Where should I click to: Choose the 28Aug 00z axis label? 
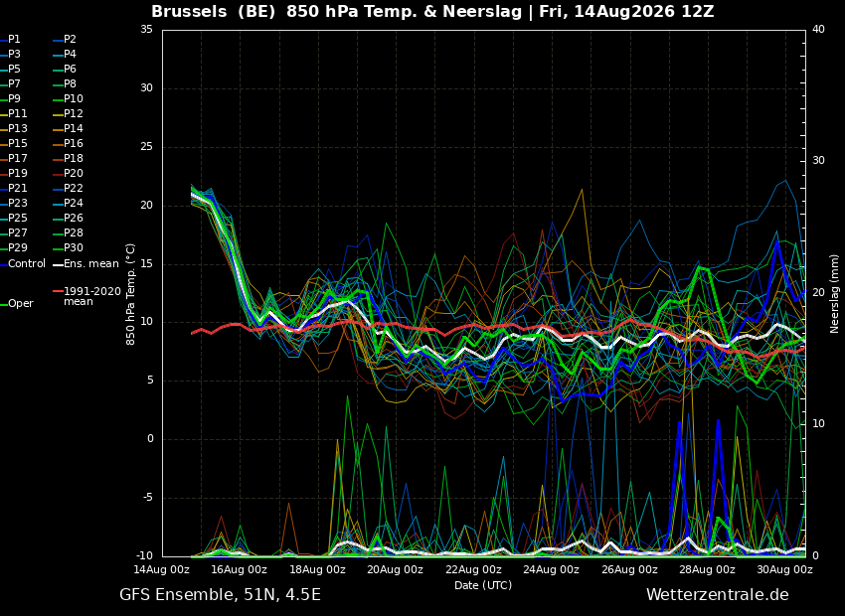point(707,569)
